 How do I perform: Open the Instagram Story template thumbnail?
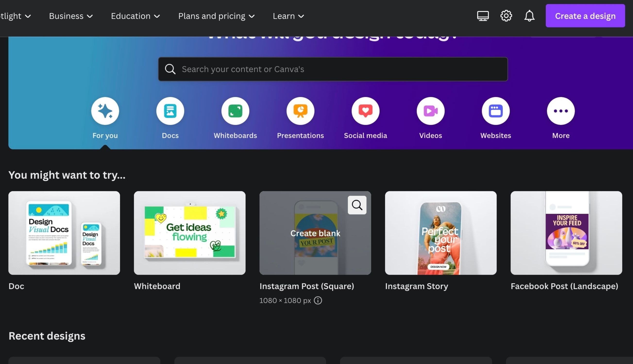tap(441, 233)
